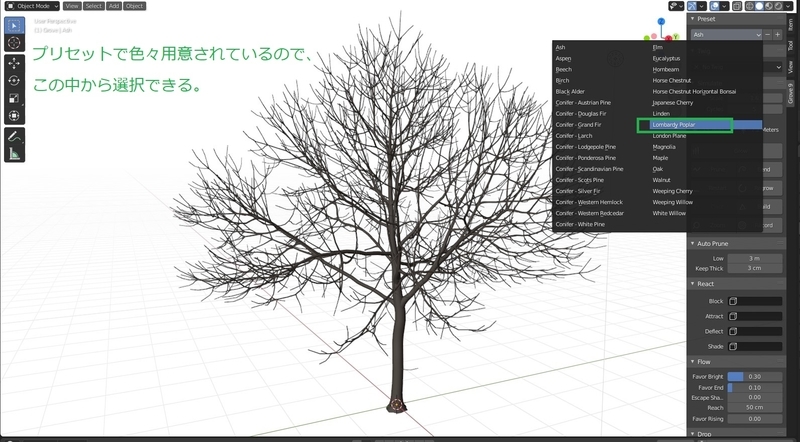Click the green Y axis gizmo
Image resolution: width=800 pixels, height=442 pixels.
point(676,37)
